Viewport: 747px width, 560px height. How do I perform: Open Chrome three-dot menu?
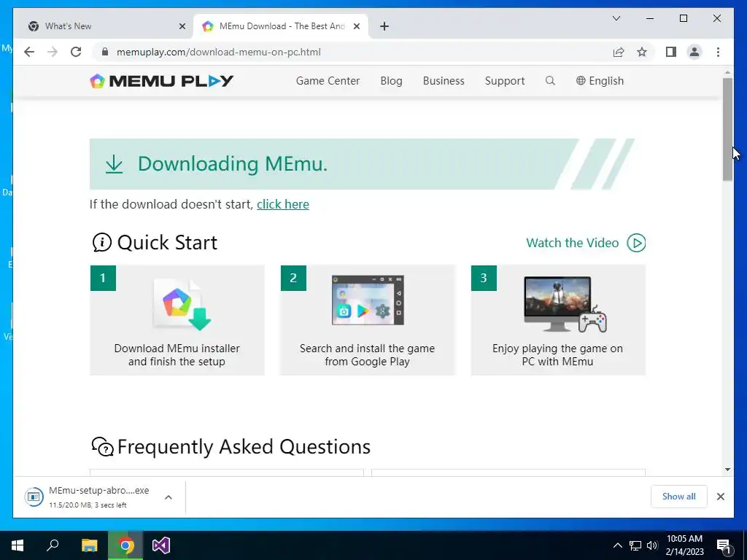tap(718, 52)
